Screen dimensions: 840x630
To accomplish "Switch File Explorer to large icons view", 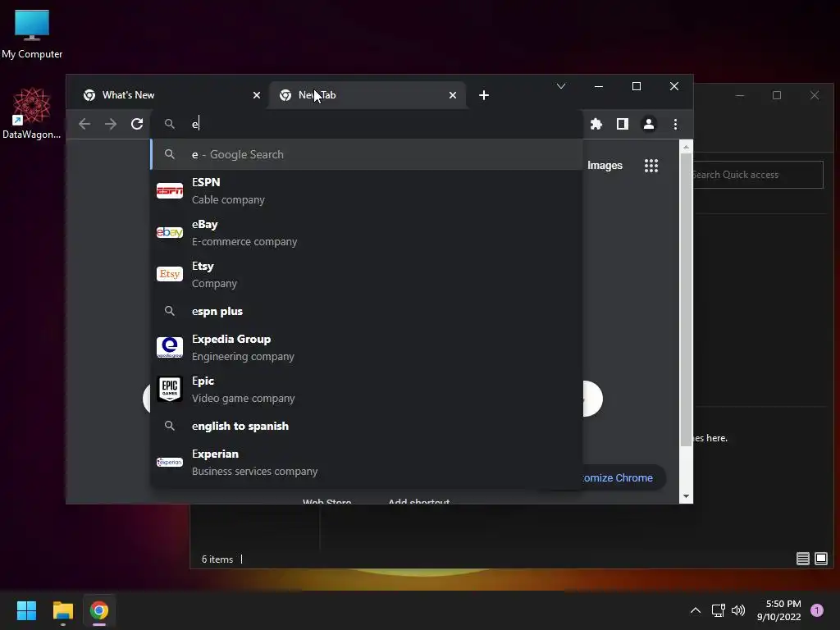I will (x=821, y=559).
